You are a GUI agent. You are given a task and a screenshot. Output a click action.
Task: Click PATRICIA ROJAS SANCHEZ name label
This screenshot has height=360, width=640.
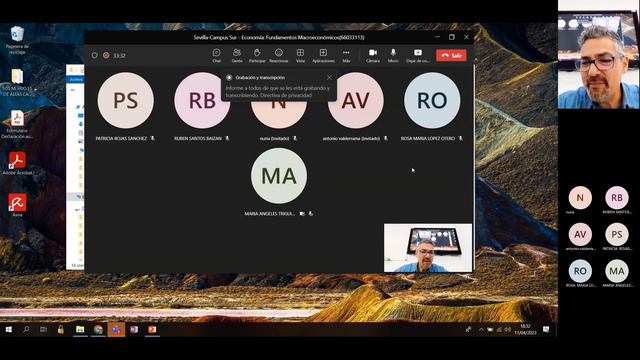pyautogui.click(x=121, y=138)
